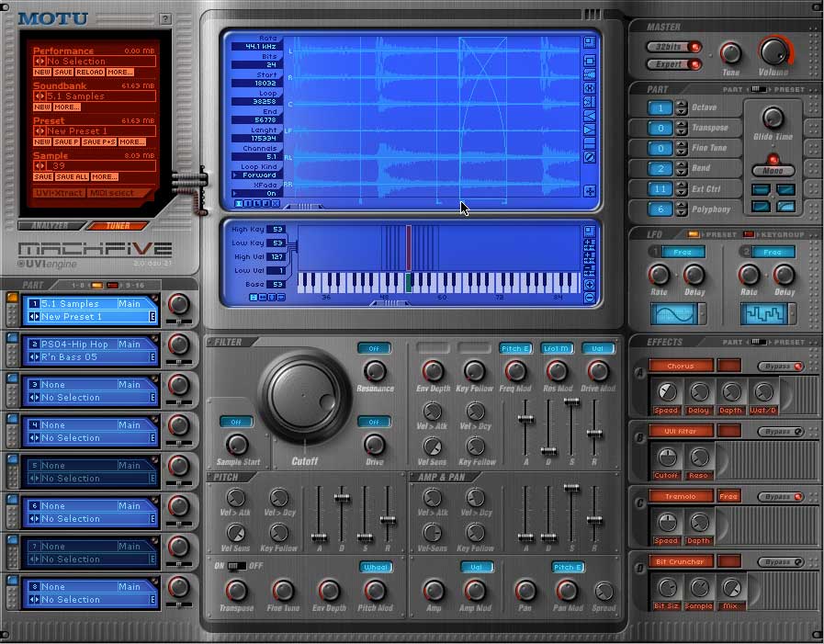Select LFO Preset mode indicator
824x644 pixels.
coord(694,234)
